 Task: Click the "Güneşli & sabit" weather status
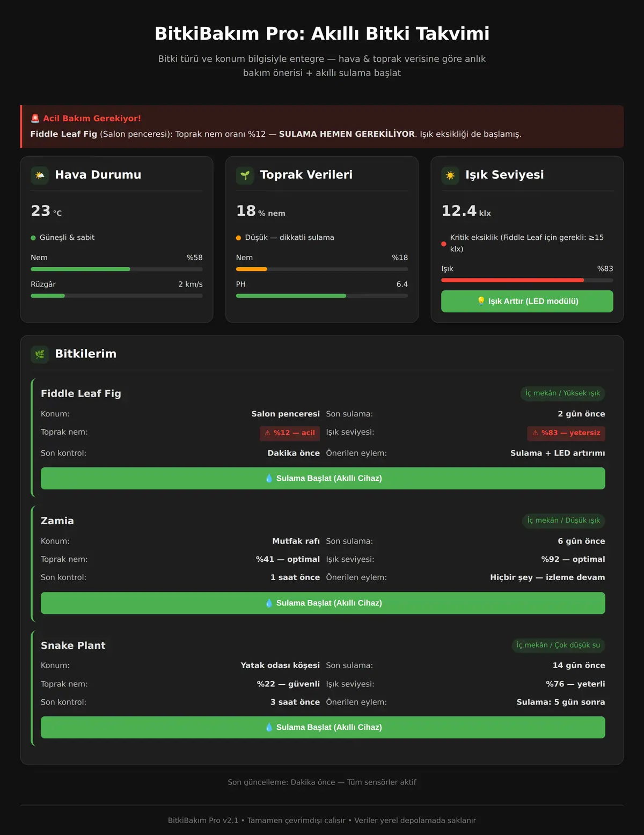(67, 238)
